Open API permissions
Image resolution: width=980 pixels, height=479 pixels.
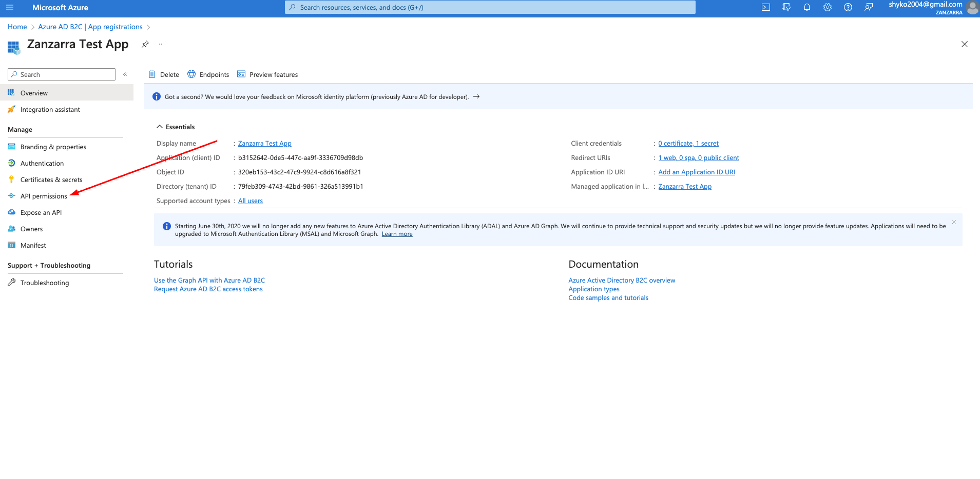(x=44, y=196)
